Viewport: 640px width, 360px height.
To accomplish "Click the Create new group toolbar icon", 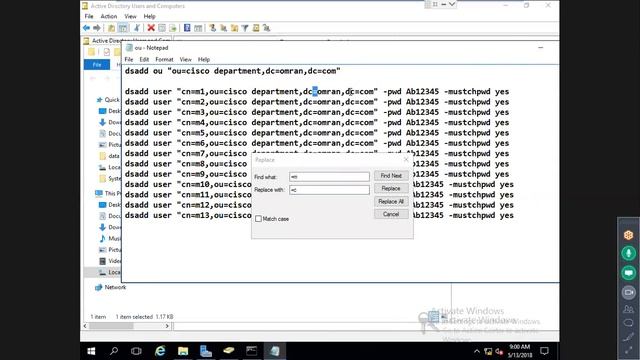I will [x=223, y=28].
